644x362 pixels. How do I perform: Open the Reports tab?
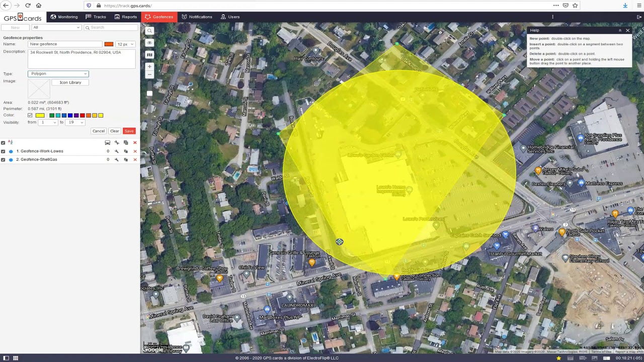coord(125,17)
